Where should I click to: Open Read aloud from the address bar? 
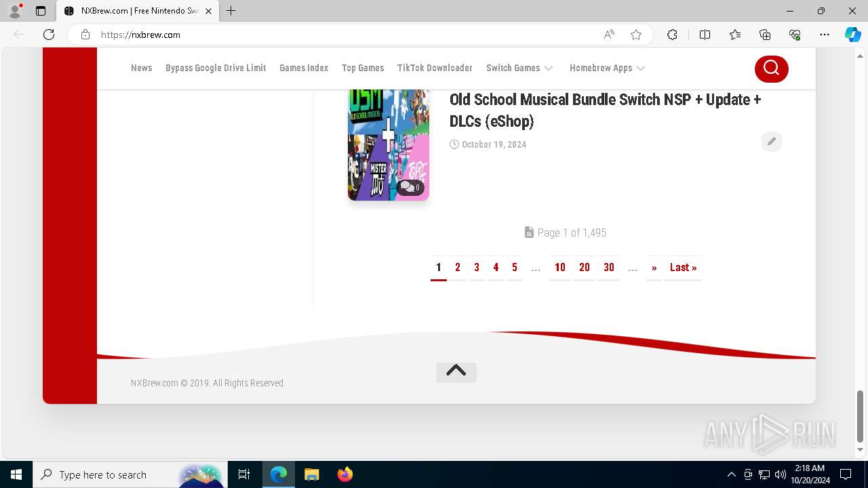coord(609,35)
